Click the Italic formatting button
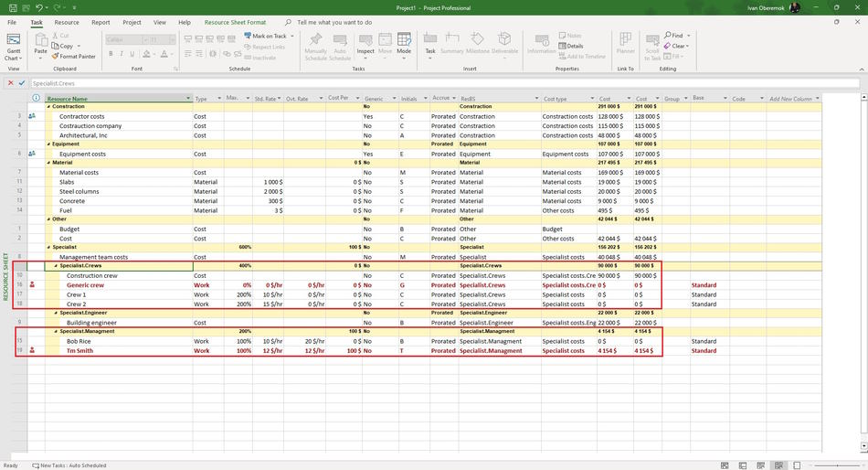 (122, 54)
